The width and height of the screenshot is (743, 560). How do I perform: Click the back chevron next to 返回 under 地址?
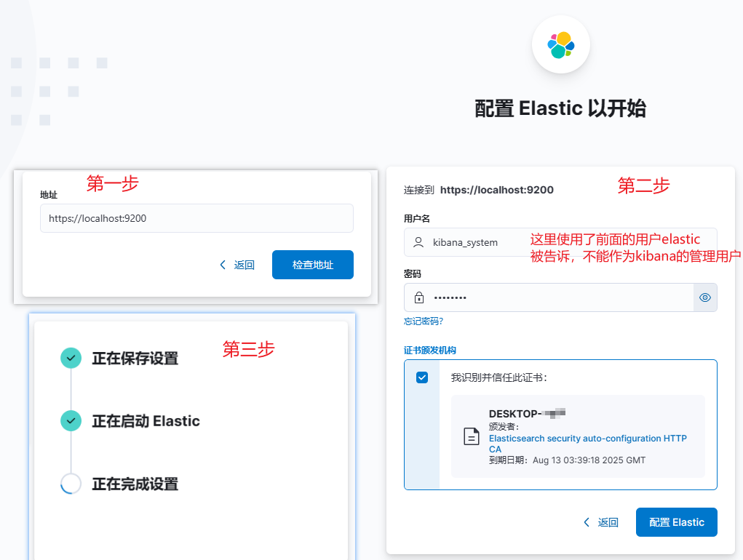point(223,265)
